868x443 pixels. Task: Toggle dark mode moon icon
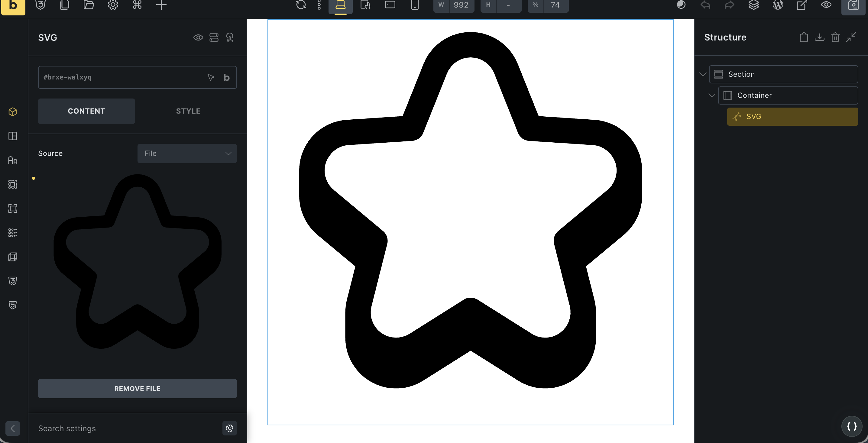tap(681, 5)
